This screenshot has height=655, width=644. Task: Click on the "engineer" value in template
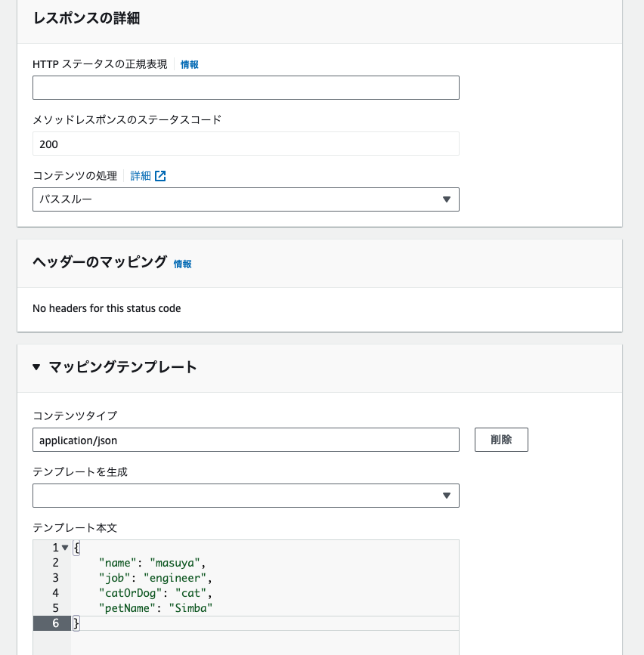(175, 578)
